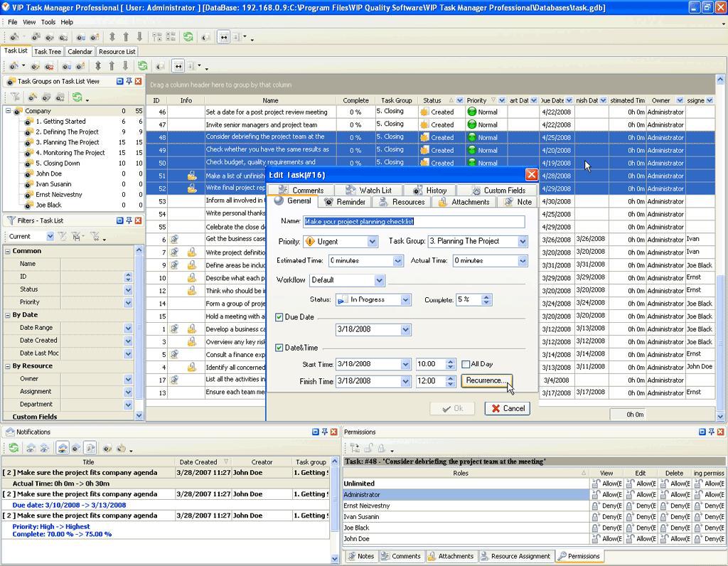Uncheck the Due Date checkbox
This screenshot has height=566, width=728.
coord(279,317)
